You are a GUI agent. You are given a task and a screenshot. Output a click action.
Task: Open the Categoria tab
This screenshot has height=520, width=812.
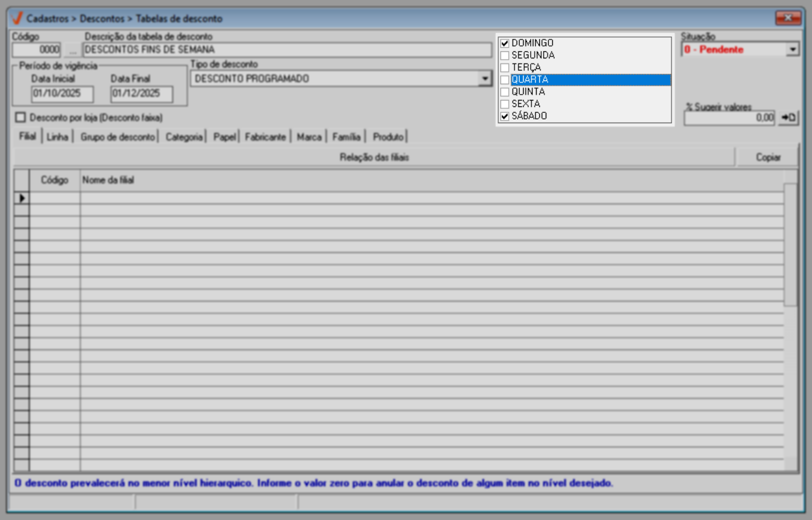coord(184,137)
